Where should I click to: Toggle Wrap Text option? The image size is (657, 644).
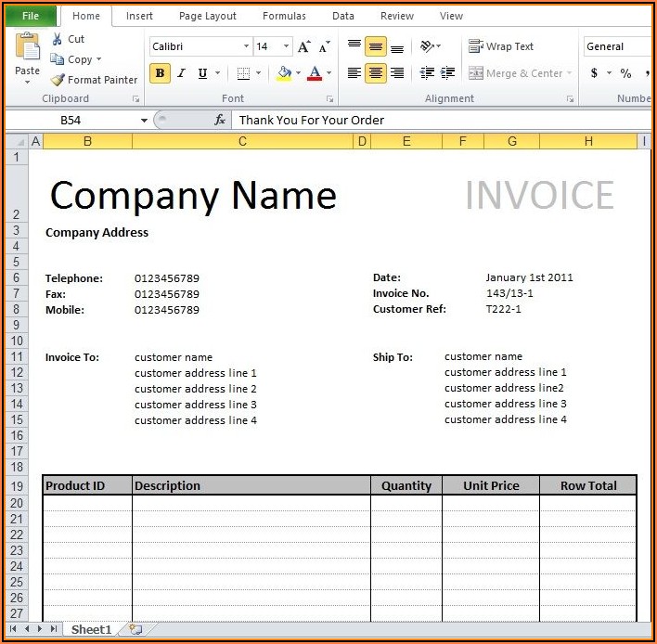[501, 46]
